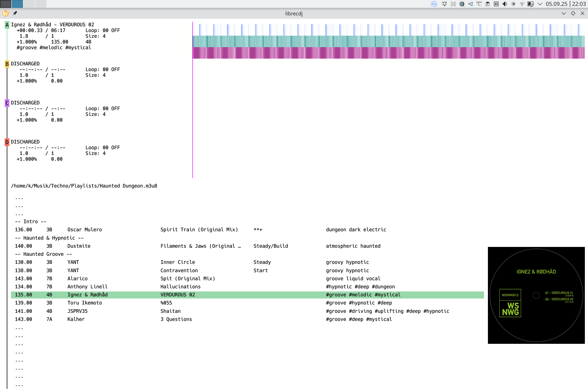Screen dimensions: 588x392
Task: Open the Wi-Fi network tray icon
Action: click(522, 4)
